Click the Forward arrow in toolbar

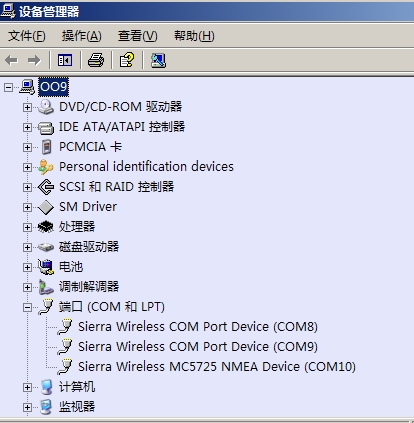coord(34,60)
